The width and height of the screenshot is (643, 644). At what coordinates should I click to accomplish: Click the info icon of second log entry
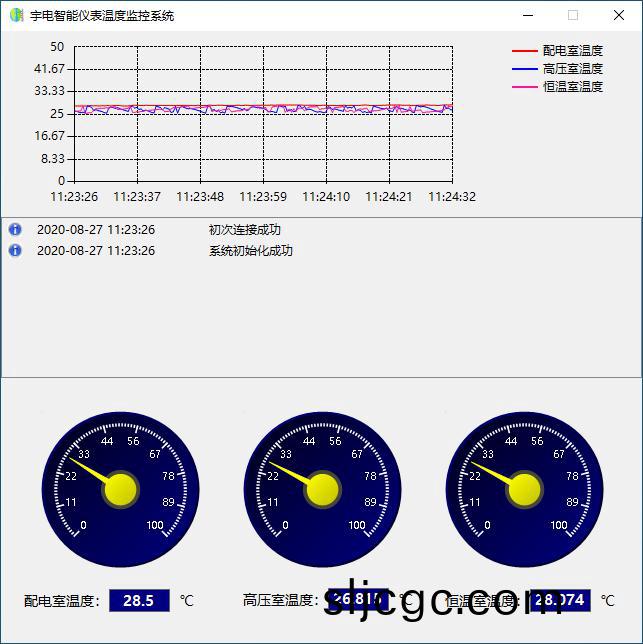click(15, 250)
